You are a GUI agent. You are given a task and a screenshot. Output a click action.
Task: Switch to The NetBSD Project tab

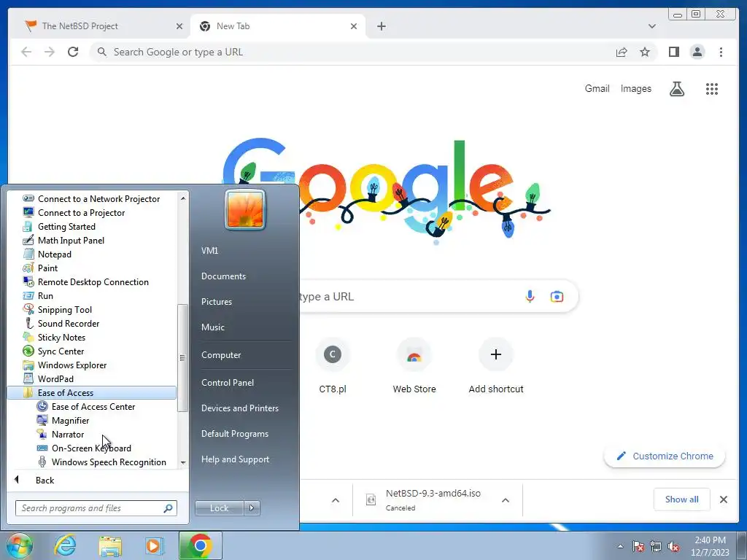click(100, 26)
